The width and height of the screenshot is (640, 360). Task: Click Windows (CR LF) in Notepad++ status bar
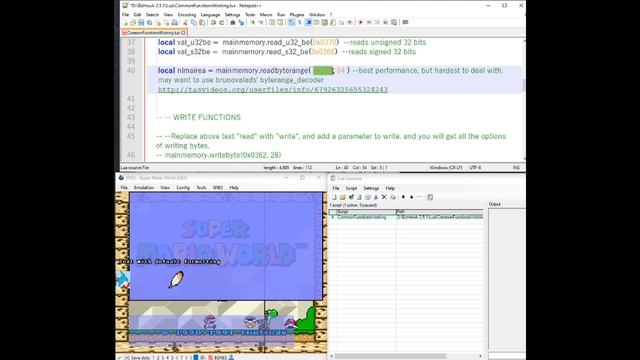[x=446, y=167]
